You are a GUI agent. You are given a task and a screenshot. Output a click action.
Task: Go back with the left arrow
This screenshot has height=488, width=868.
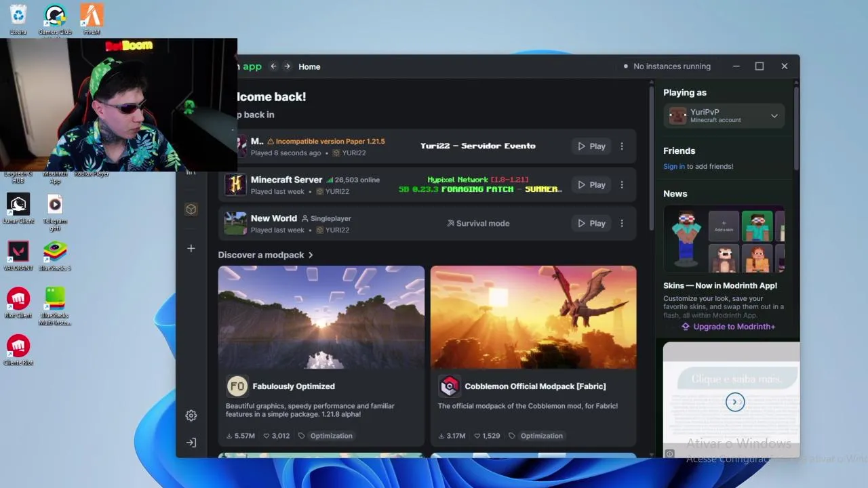click(273, 66)
